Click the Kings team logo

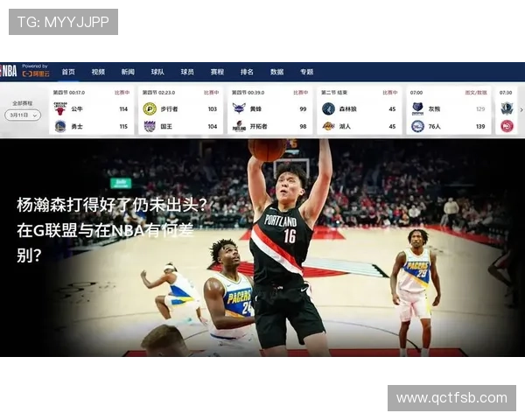click(150, 127)
